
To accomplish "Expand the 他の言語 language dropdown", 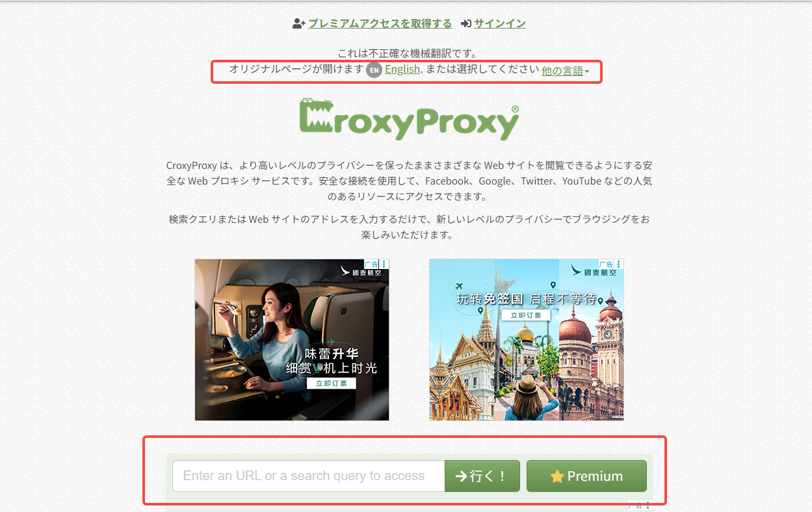I will tap(566, 71).
